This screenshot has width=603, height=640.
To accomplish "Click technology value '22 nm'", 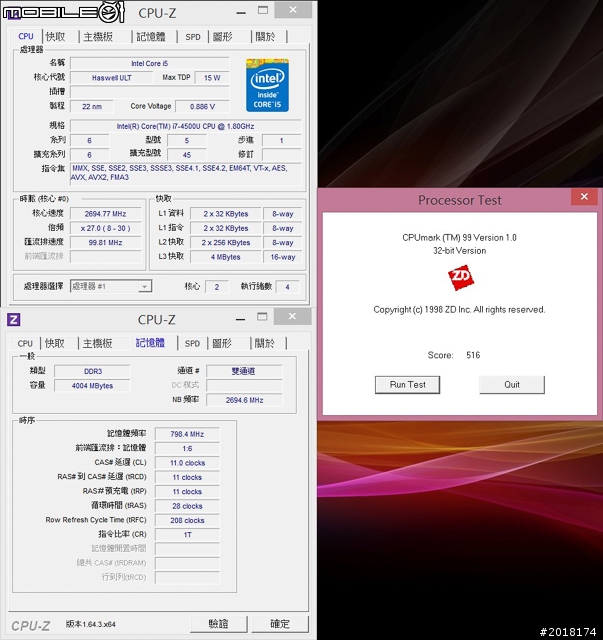I will click(92, 107).
